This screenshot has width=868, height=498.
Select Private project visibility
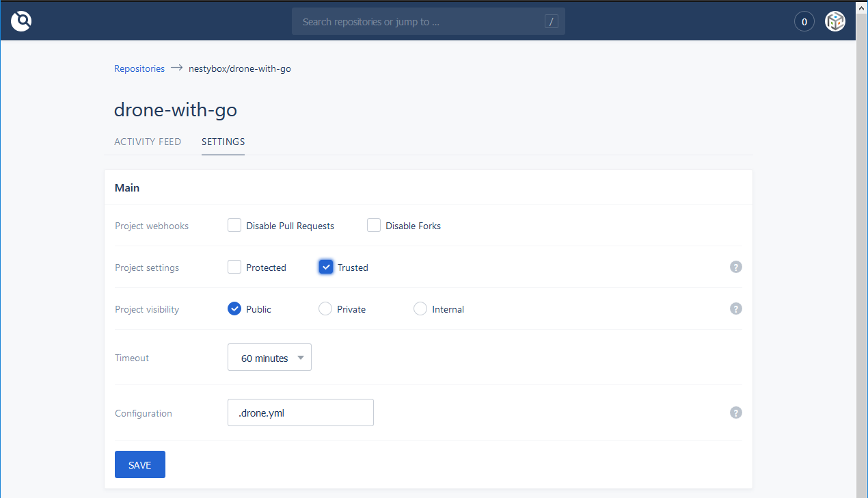click(325, 309)
